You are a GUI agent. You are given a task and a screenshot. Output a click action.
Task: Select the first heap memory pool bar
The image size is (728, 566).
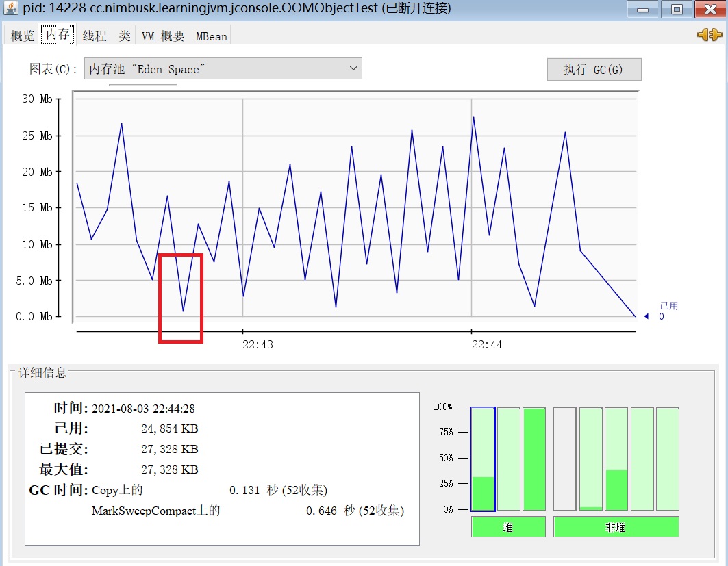click(483, 459)
